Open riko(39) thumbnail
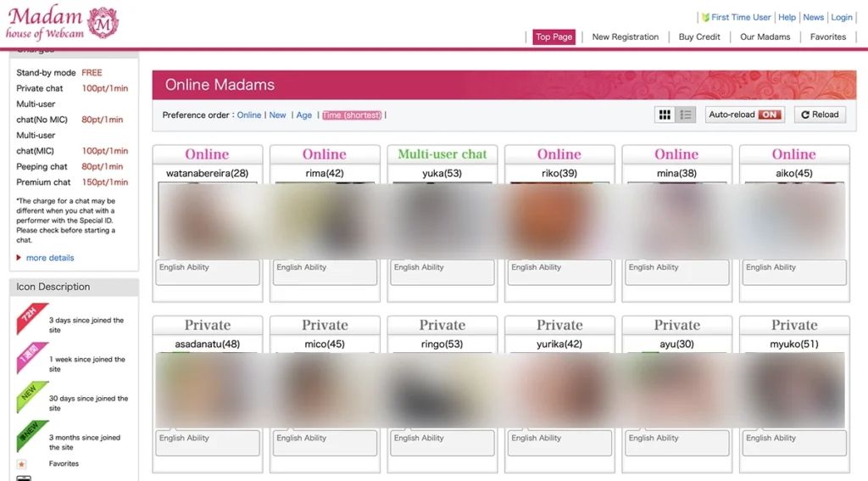The width and height of the screenshot is (868, 481). coord(559,220)
